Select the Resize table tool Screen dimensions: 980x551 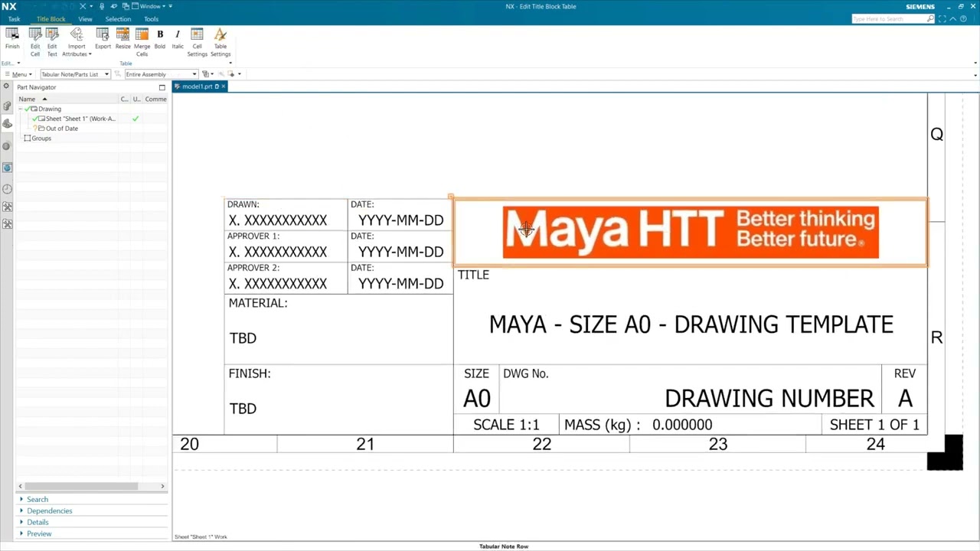pos(122,39)
